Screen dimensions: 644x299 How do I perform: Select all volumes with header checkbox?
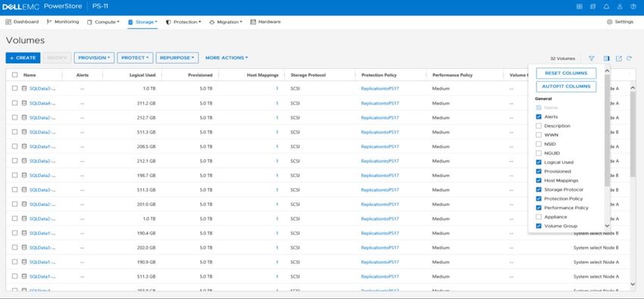pos(15,75)
